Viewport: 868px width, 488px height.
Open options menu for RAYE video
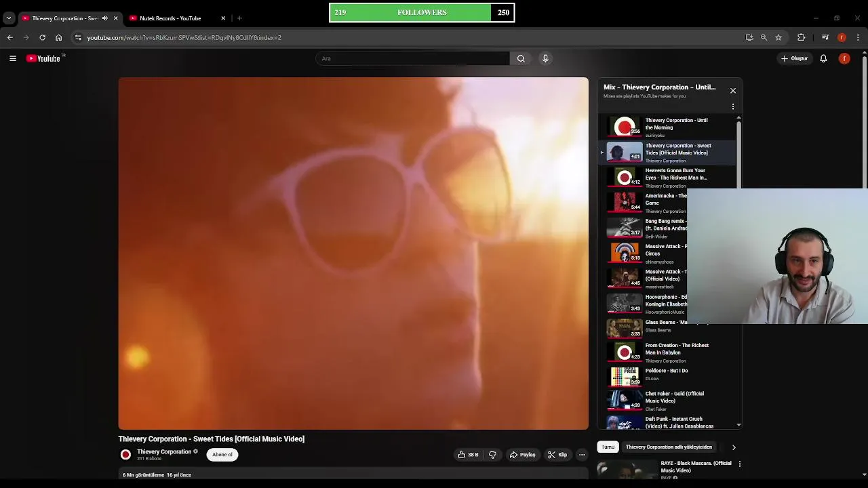click(740, 464)
